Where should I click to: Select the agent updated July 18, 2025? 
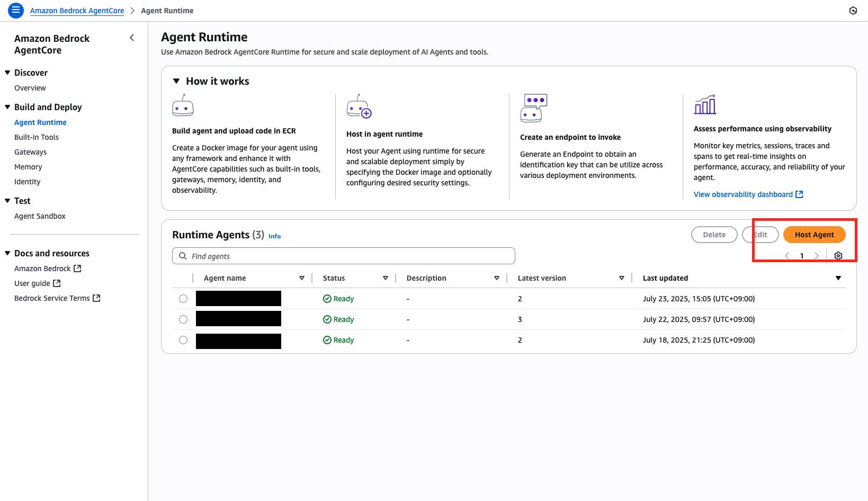pyautogui.click(x=183, y=340)
